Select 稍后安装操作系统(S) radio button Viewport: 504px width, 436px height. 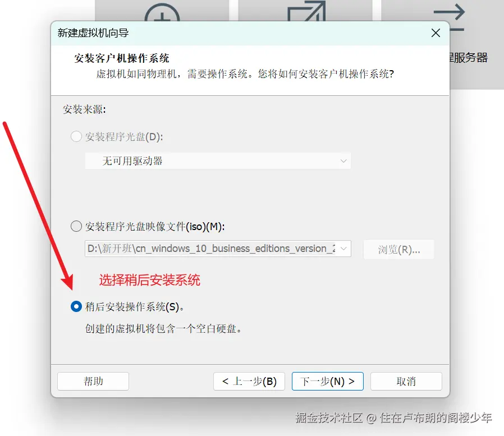coord(76,306)
